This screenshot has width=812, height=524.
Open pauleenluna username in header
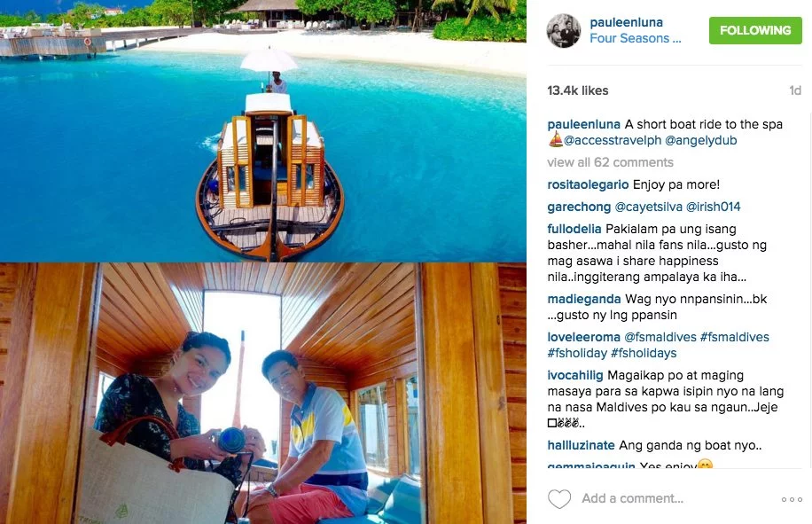[626, 22]
